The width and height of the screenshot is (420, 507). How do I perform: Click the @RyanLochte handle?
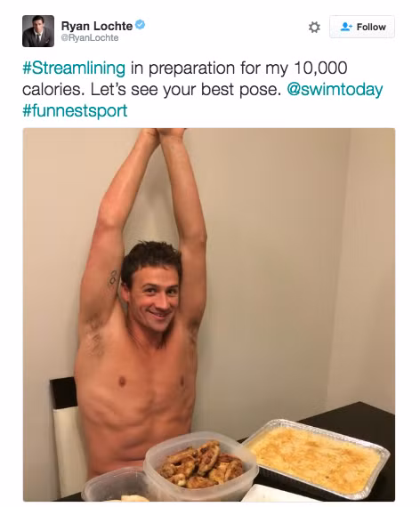tap(90, 38)
